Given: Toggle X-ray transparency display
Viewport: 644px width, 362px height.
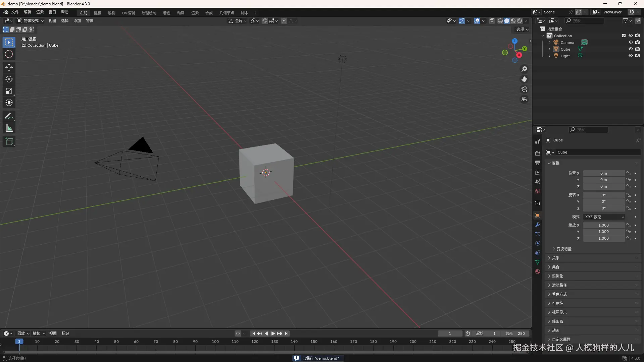Looking at the screenshot, I should coord(492,21).
